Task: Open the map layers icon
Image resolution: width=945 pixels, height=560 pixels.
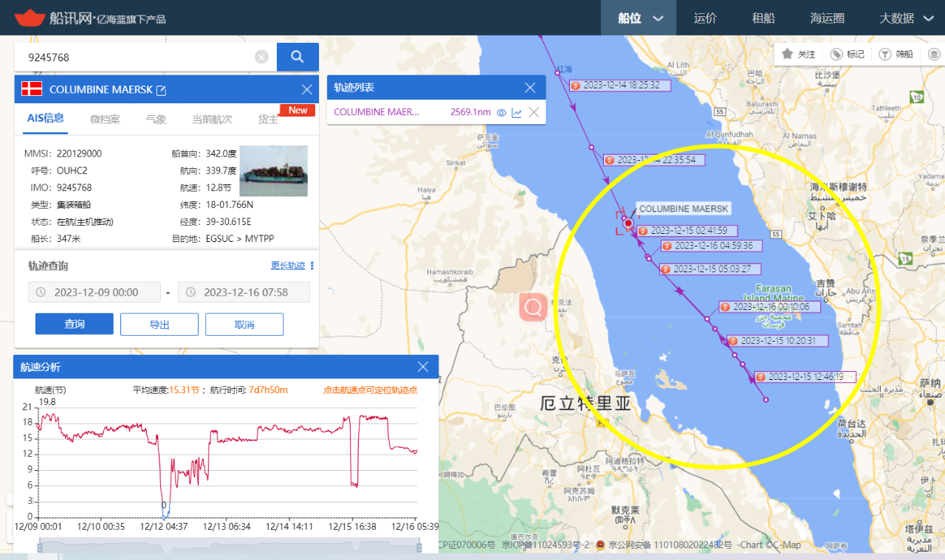Action: [x=934, y=54]
